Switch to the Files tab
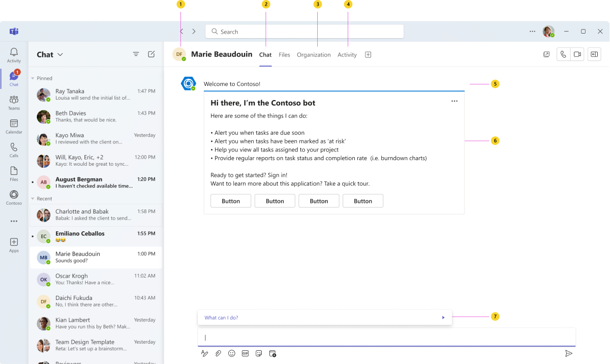Viewport: 610px width, 364px height. coord(284,55)
